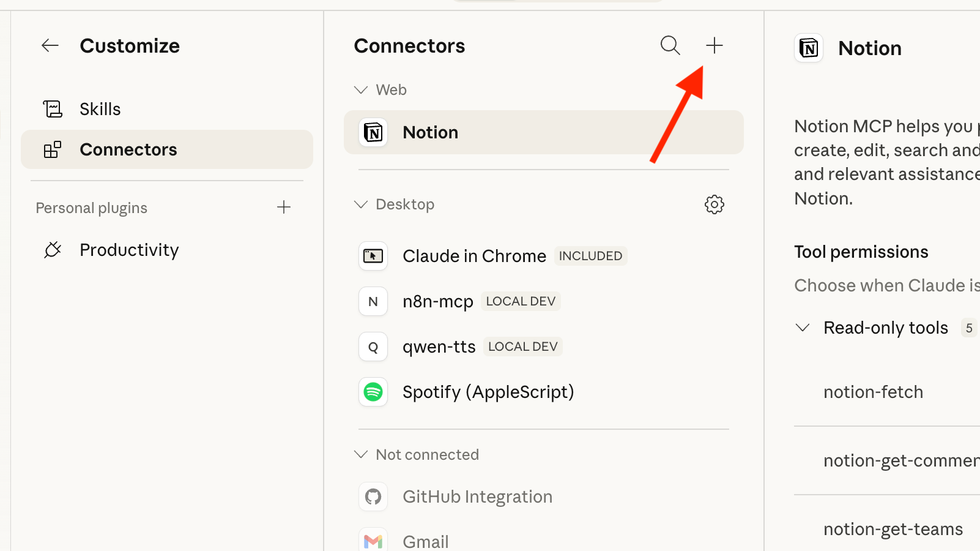Image resolution: width=980 pixels, height=551 pixels.
Task: Click the Tool permissions heading
Action: pos(861,252)
